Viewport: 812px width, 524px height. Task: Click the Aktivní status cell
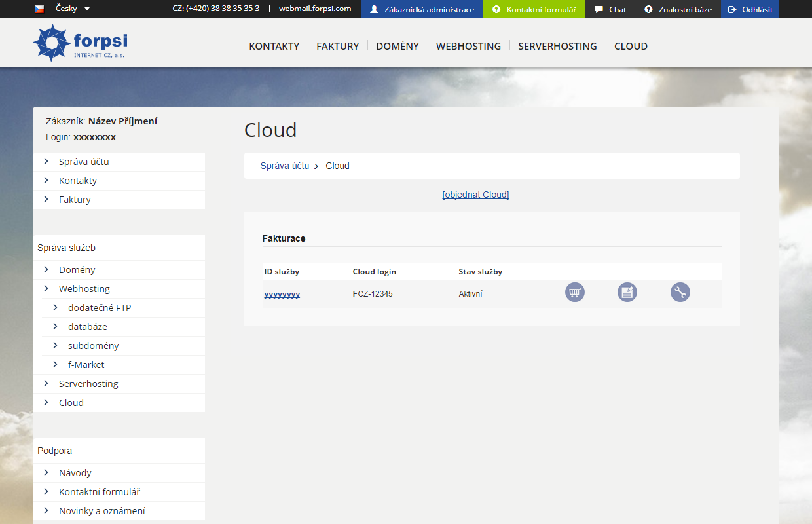point(471,294)
